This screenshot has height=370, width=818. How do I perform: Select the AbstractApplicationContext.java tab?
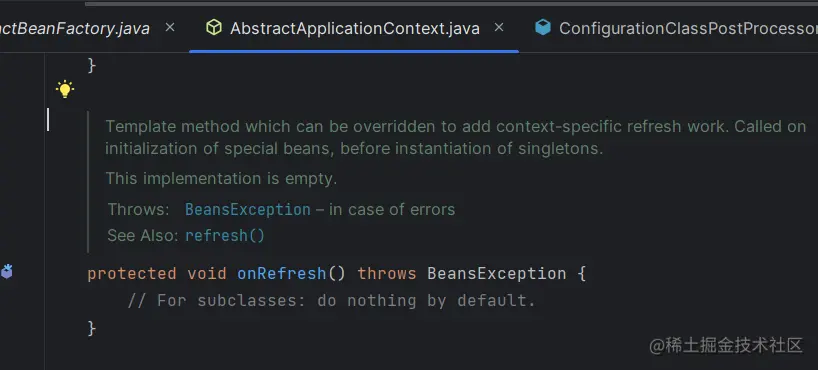tap(355, 28)
